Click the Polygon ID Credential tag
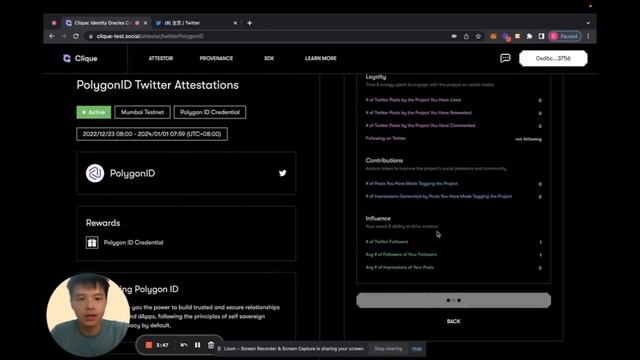Image resolution: width=640 pixels, height=360 pixels. pyautogui.click(x=210, y=112)
